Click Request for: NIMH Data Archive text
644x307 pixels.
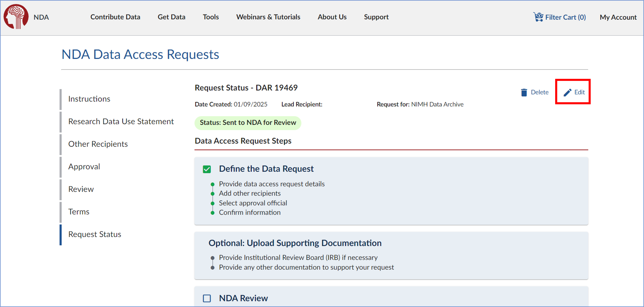pyautogui.click(x=420, y=104)
